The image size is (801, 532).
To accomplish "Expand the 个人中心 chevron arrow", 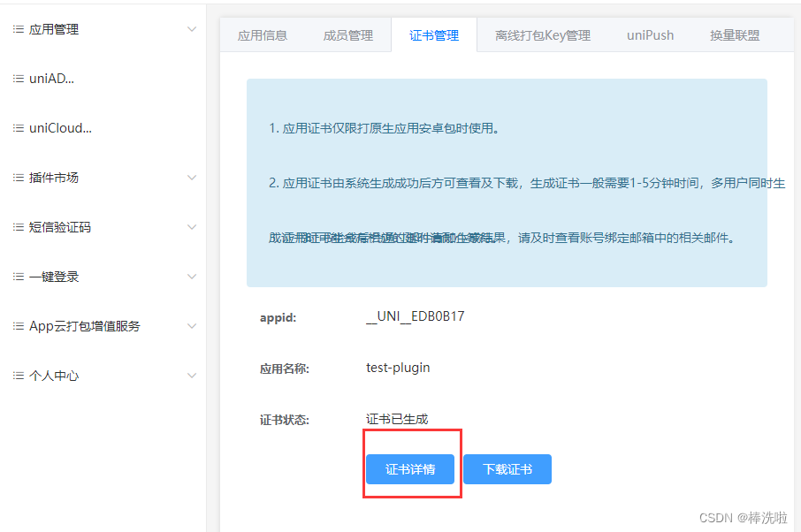I will [192, 376].
